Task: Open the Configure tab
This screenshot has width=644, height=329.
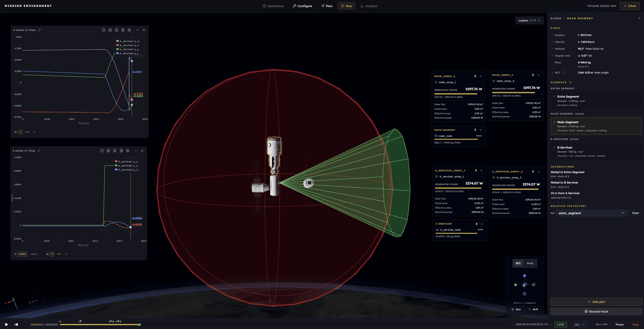Action: [x=303, y=6]
